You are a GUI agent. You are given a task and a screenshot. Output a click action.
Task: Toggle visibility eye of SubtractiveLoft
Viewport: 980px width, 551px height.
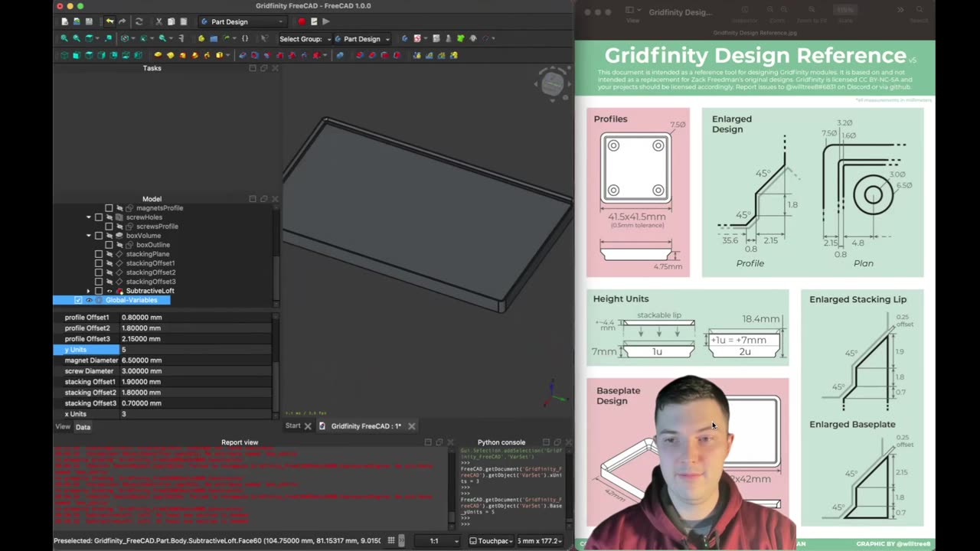(x=109, y=291)
